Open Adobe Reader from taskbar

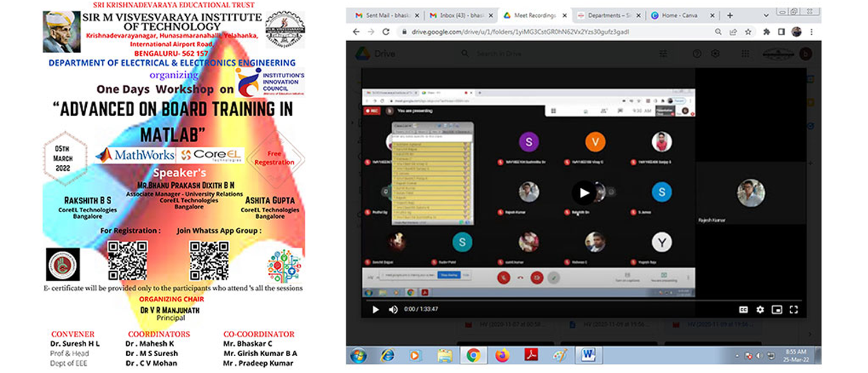(x=531, y=355)
